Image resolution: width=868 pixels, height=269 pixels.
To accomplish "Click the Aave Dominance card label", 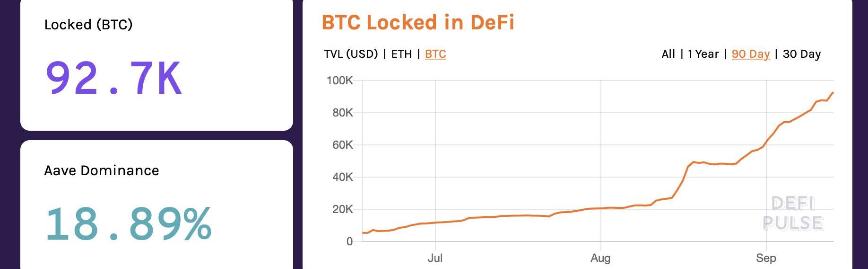I will click(x=102, y=170).
